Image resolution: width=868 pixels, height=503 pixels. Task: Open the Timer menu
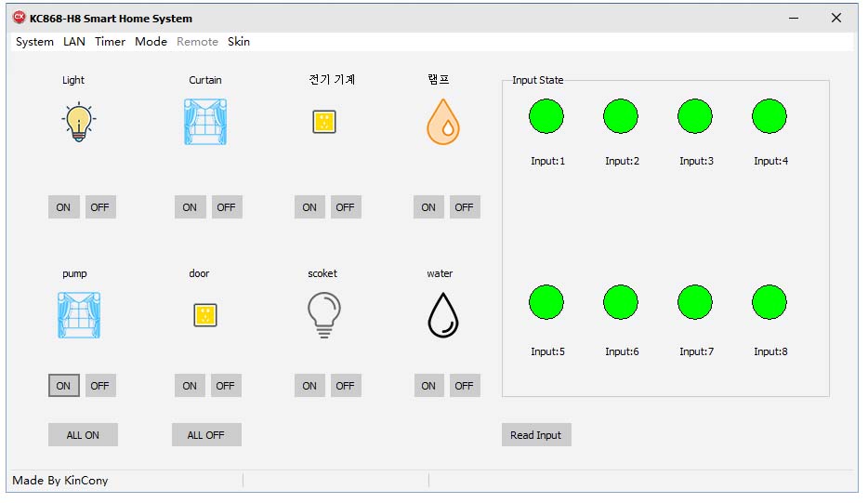point(110,42)
